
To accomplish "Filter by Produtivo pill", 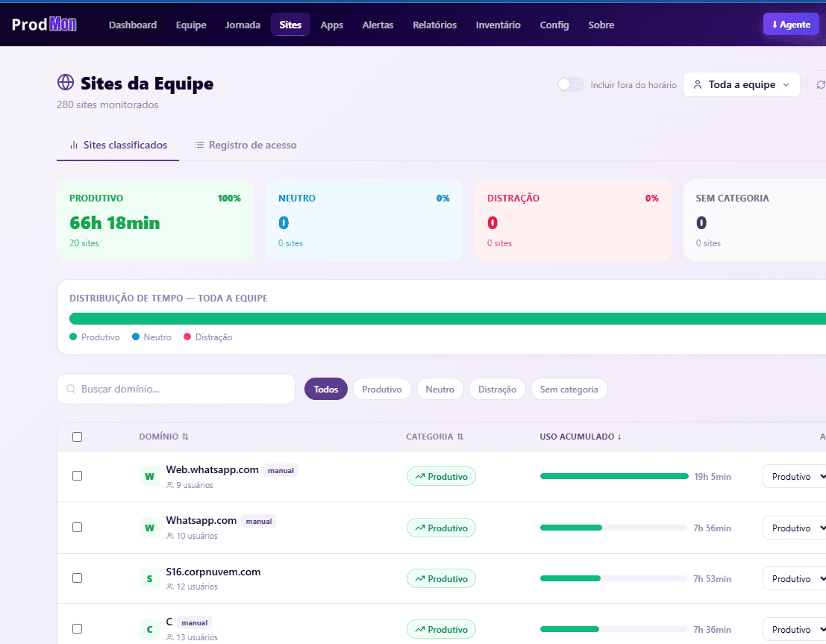I will 382,389.
